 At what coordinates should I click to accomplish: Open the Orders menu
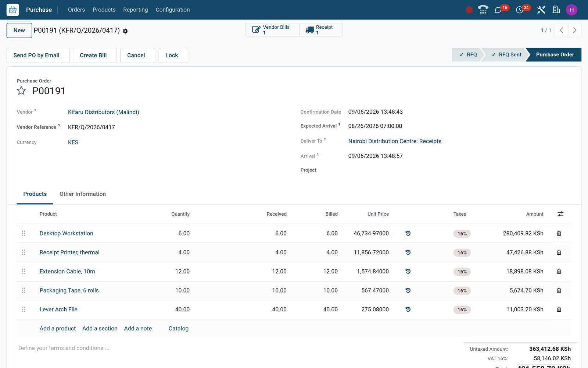click(76, 10)
